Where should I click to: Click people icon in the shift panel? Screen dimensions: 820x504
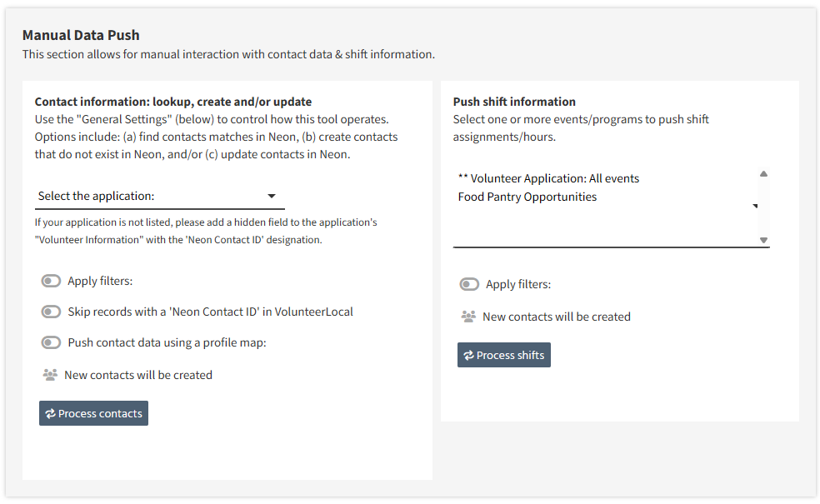[x=468, y=317]
